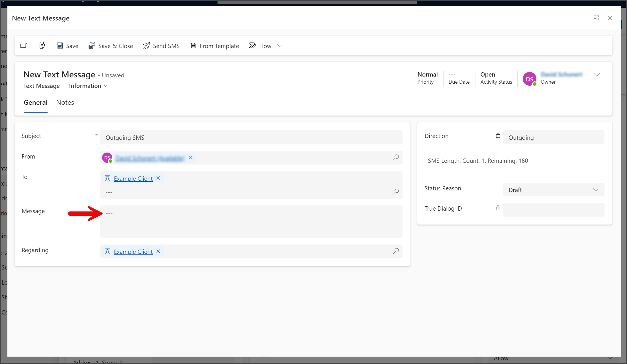Expand the Flow dropdown chevron
The height and width of the screenshot is (364, 627).
280,46
